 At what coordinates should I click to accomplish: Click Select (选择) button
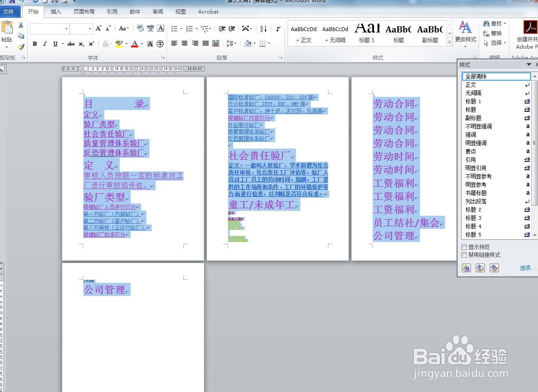point(495,43)
